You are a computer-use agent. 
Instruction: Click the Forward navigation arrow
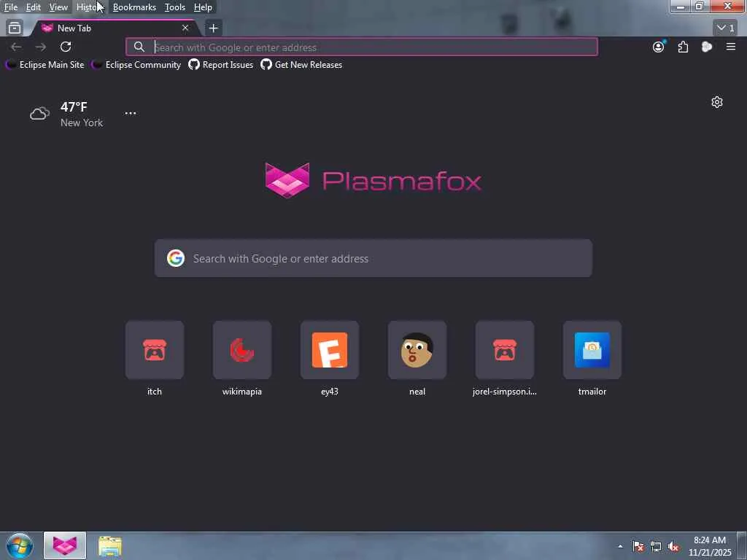click(x=41, y=47)
